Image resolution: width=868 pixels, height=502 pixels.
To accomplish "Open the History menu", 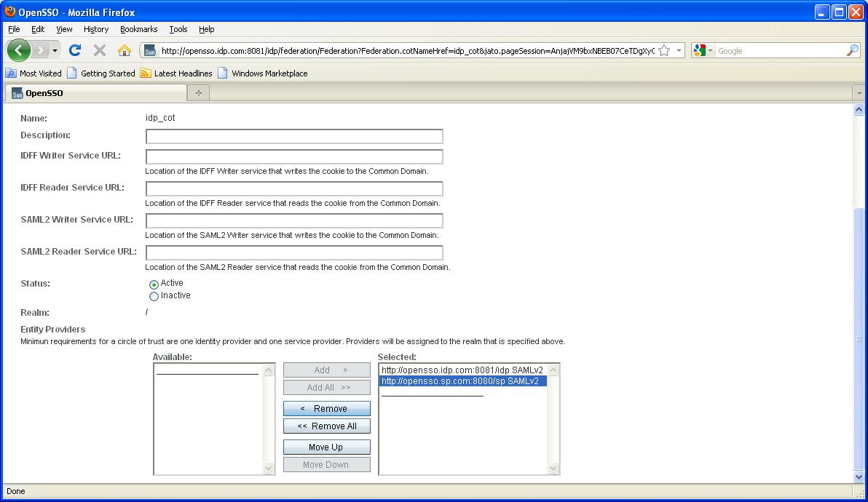I will coord(96,29).
